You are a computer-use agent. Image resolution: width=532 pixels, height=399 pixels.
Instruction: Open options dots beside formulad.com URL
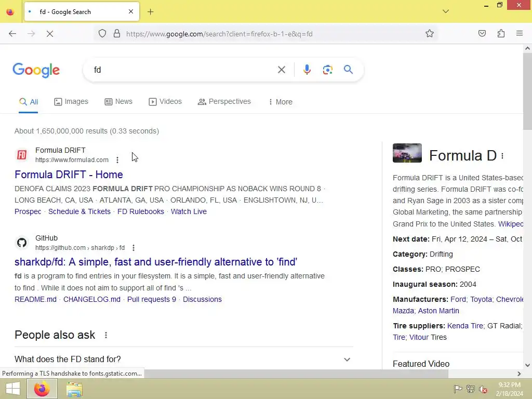117,160
